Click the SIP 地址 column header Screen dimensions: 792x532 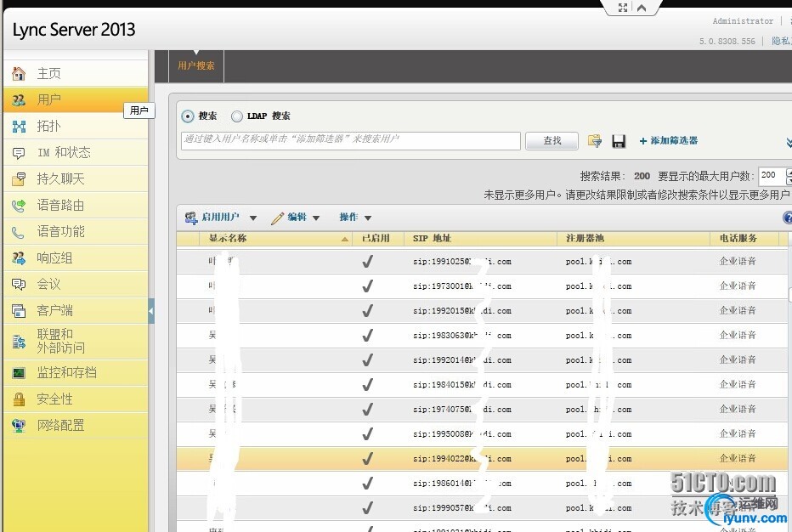pyautogui.click(x=480, y=239)
